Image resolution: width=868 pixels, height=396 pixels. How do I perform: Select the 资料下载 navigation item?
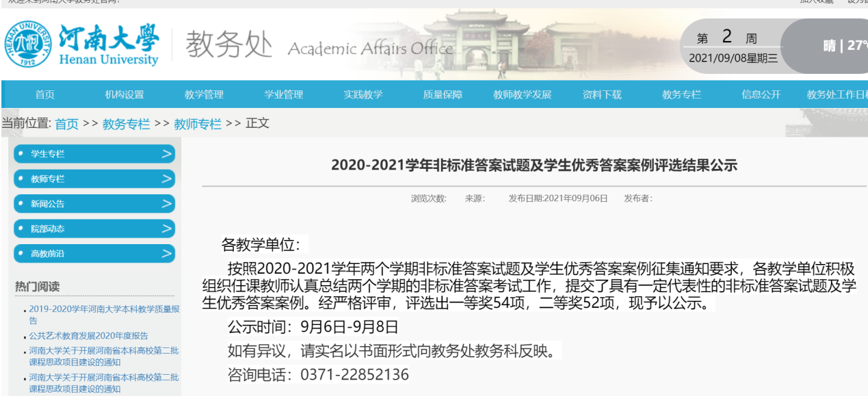(x=602, y=94)
